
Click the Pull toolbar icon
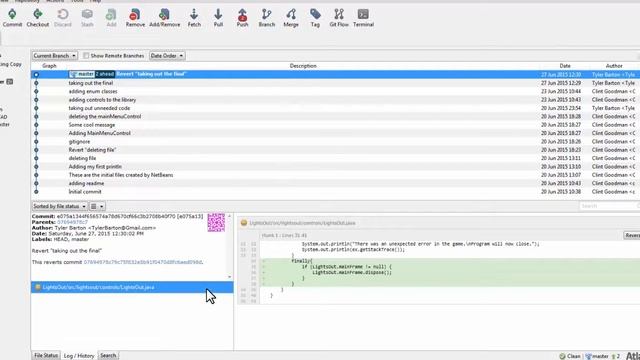[218, 18]
